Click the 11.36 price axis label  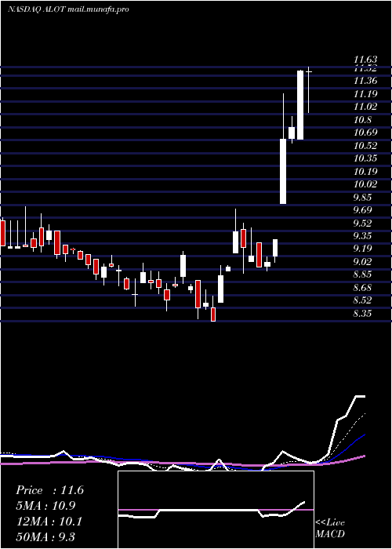point(365,81)
